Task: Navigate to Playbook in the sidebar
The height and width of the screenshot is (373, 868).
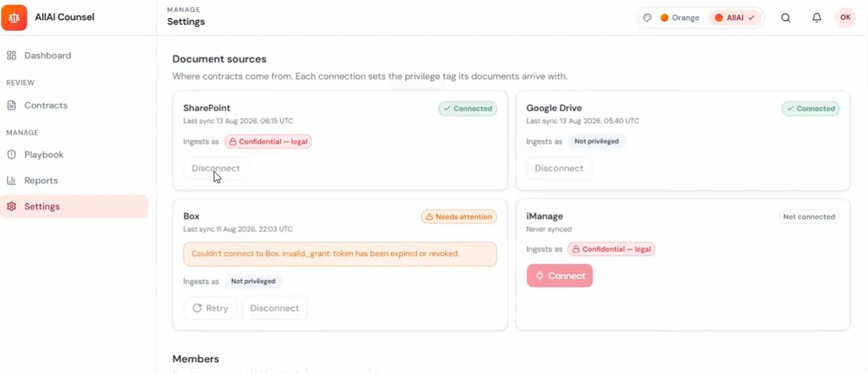Action: [74, 155]
